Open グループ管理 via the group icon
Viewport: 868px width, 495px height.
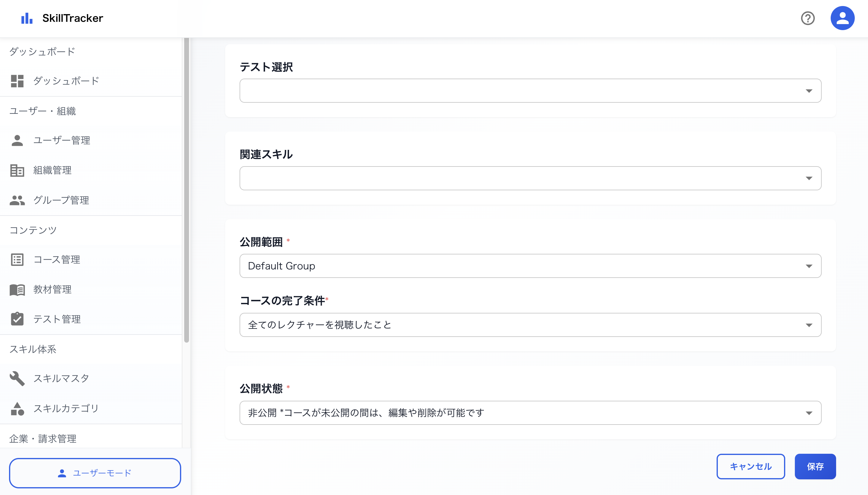(x=17, y=200)
